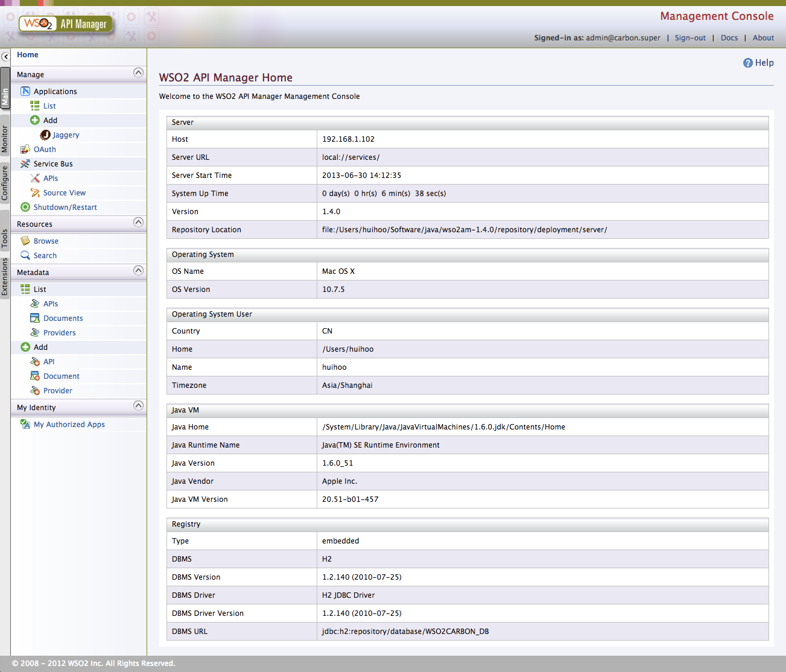Click the My Authorized Apps icon

coord(25,424)
